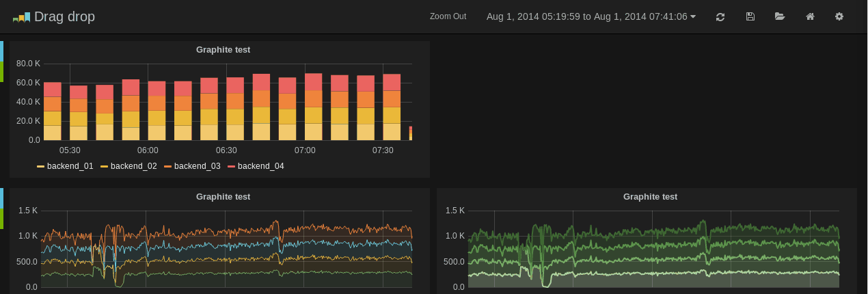Click the first row's blue handle
The width and height of the screenshot is (868, 294).
pos(1,51)
